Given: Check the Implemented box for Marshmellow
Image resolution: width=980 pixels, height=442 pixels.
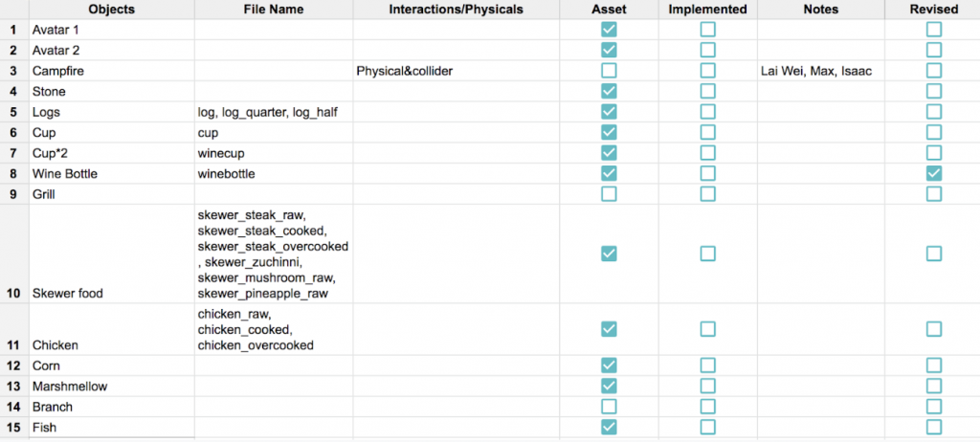Looking at the screenshot, I should coord(707,386).
